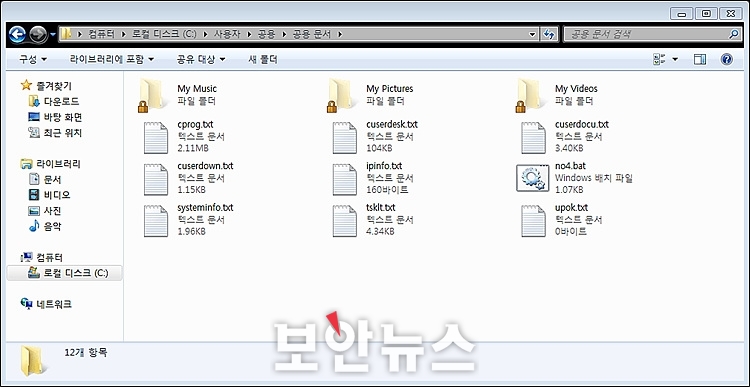This screenshot has height=387, width=750.
Task: Change the view with view icon
Action: (x=660, y=59)
